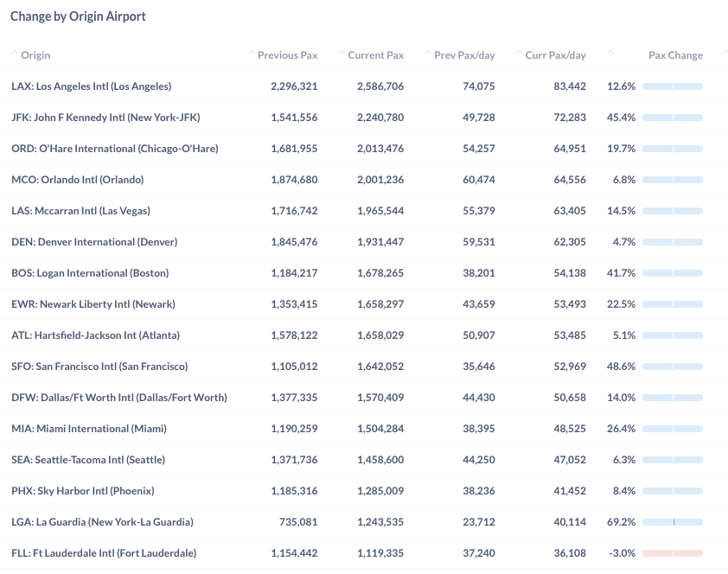Sort by the Origin column header
The width and height of the screenshot is (728, 574).
[x=35, y=55]
